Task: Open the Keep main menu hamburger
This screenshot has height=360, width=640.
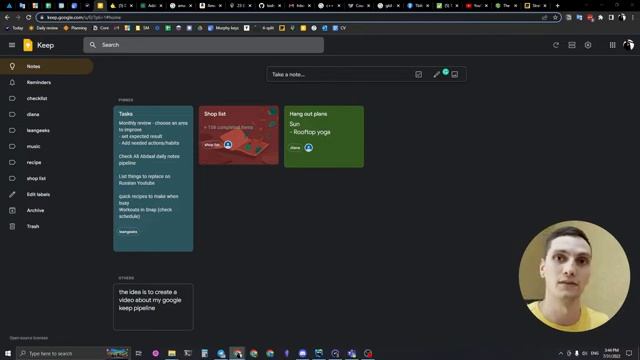Action: tap(12, 45)
